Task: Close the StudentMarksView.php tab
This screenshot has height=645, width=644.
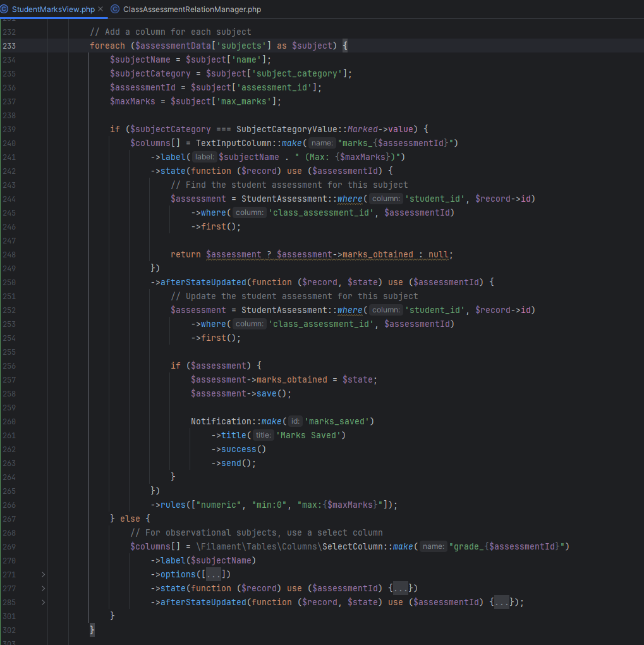Action: [x=100, y=9]
